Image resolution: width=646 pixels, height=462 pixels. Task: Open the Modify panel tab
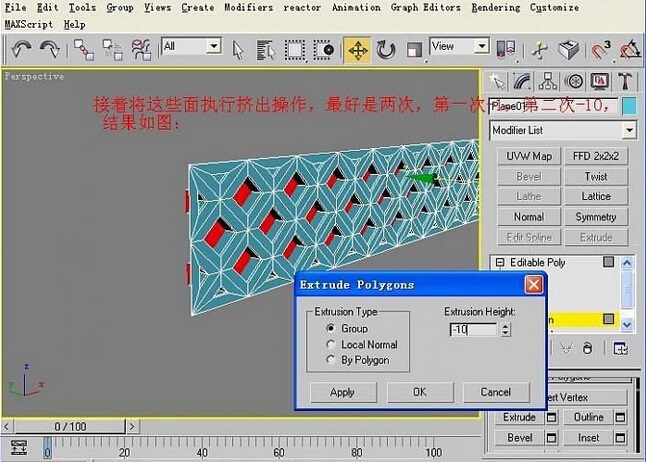point(522,82)
